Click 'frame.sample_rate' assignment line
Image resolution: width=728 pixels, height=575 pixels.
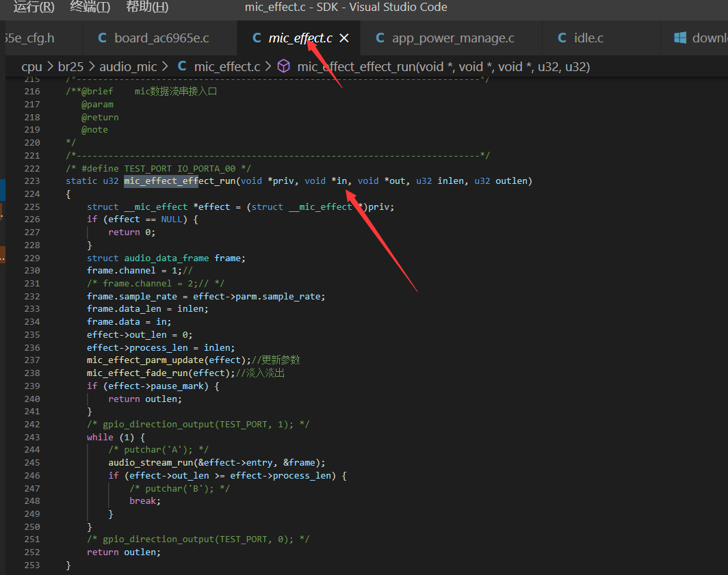tap(206, 297)
